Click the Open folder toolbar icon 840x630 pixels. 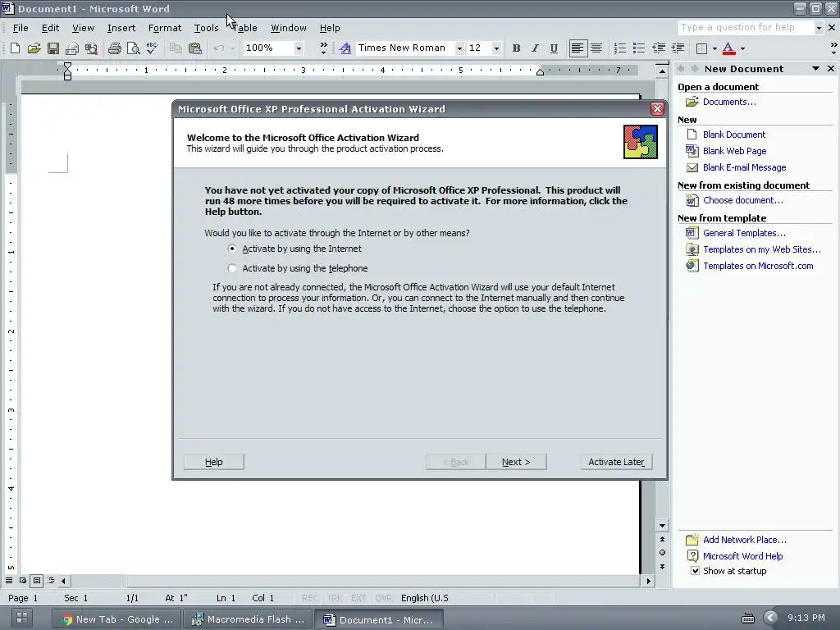(x=34, y=48)
